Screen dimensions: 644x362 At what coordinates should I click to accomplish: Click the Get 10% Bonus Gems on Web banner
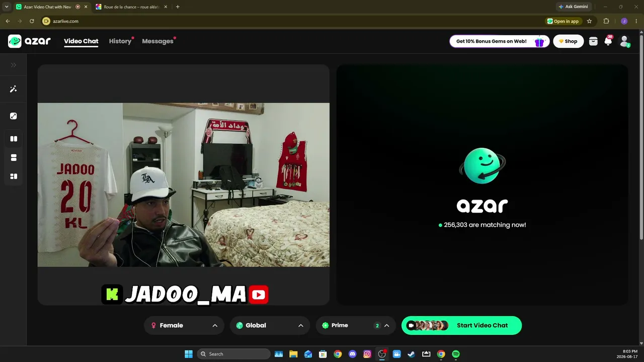[x=499, y=41]
